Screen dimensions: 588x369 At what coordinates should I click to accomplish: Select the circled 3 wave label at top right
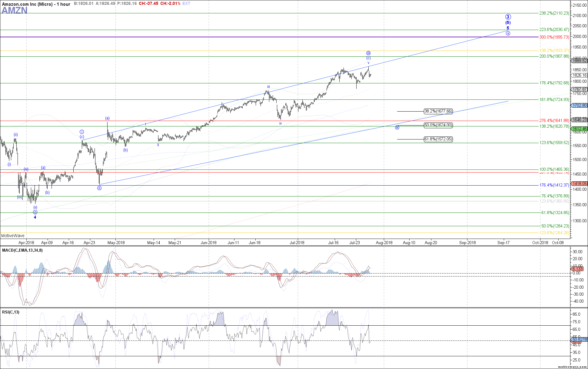click(508, 17)
